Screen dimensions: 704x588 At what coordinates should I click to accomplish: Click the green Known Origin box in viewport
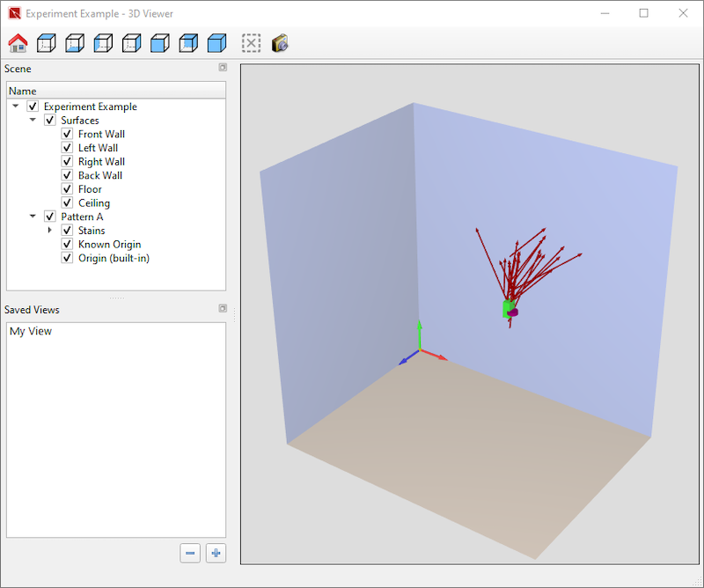pos(507,309)
